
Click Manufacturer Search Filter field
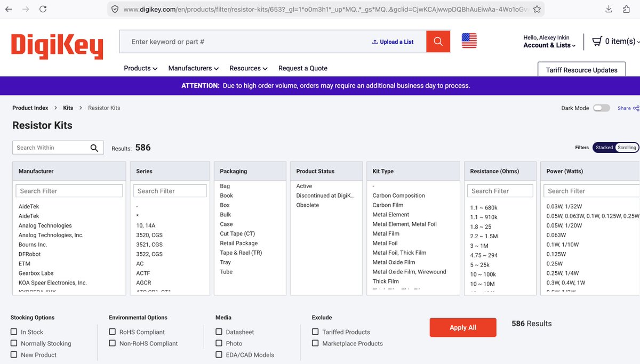pyautogui.click(x=69, y=191)
